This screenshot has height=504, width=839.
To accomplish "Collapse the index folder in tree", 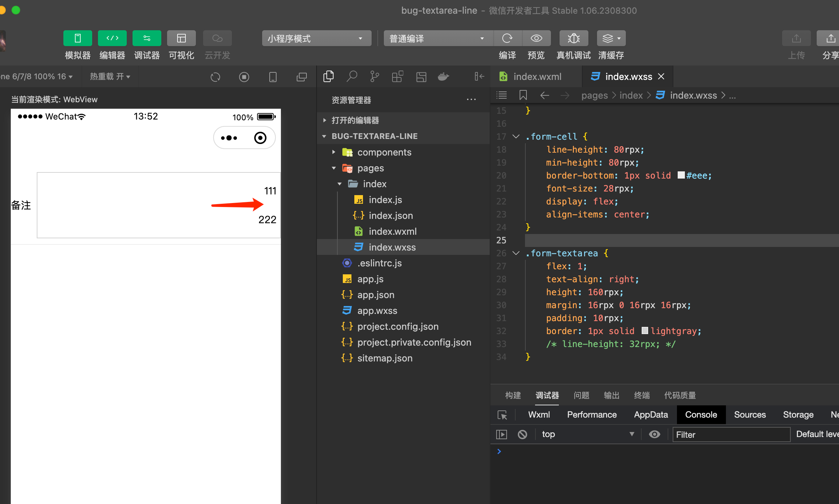I will point(403,184).
